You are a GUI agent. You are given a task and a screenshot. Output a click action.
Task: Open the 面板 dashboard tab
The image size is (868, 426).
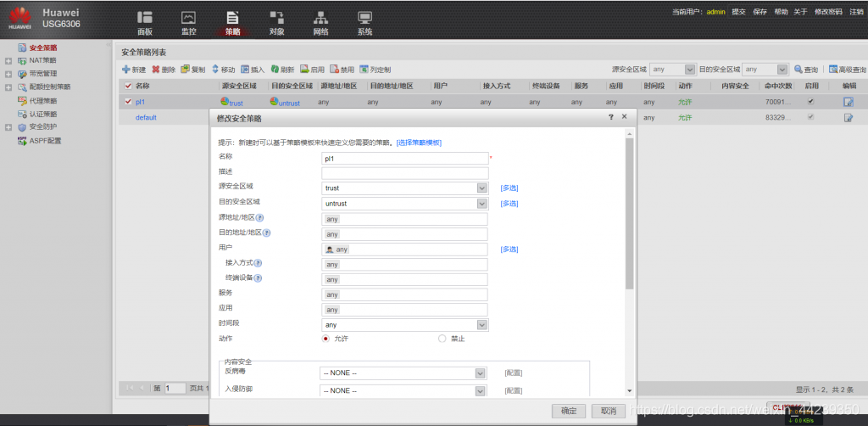pyautogui.click(x=145, y=23)
